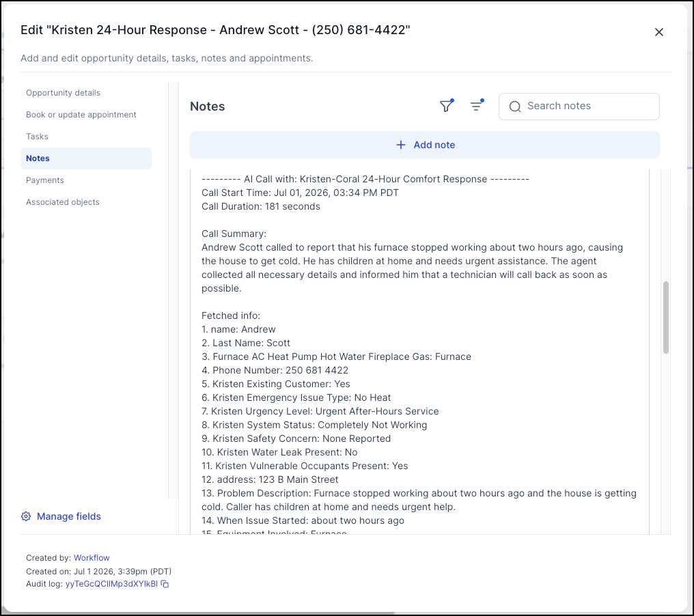This screenshot has height=616, width=694.
Task: Click the 'Created on: Jul 1 2026, 3:39pm (PDT)' text
Action: point(98,572)
